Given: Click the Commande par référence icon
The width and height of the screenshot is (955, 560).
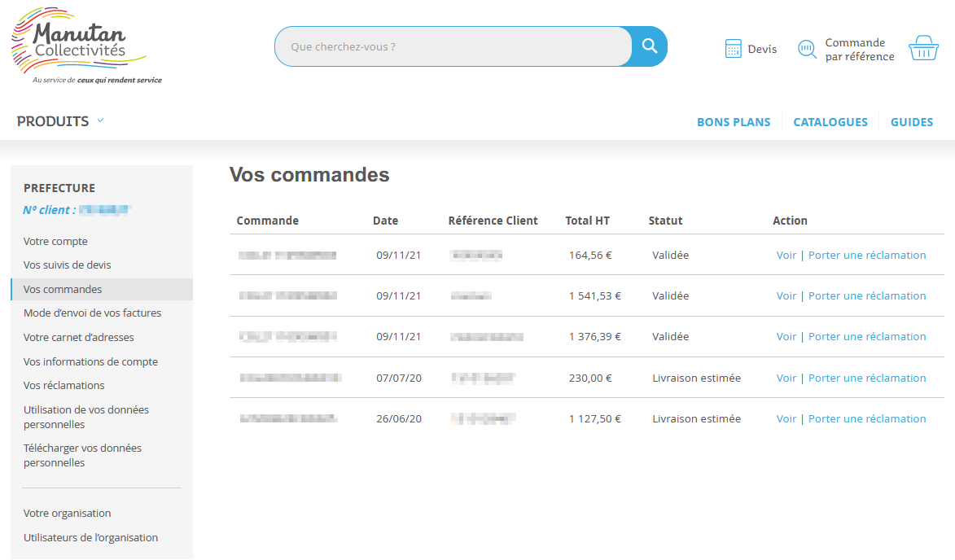Looking at the screenshot, I should (x=807, y=49).
